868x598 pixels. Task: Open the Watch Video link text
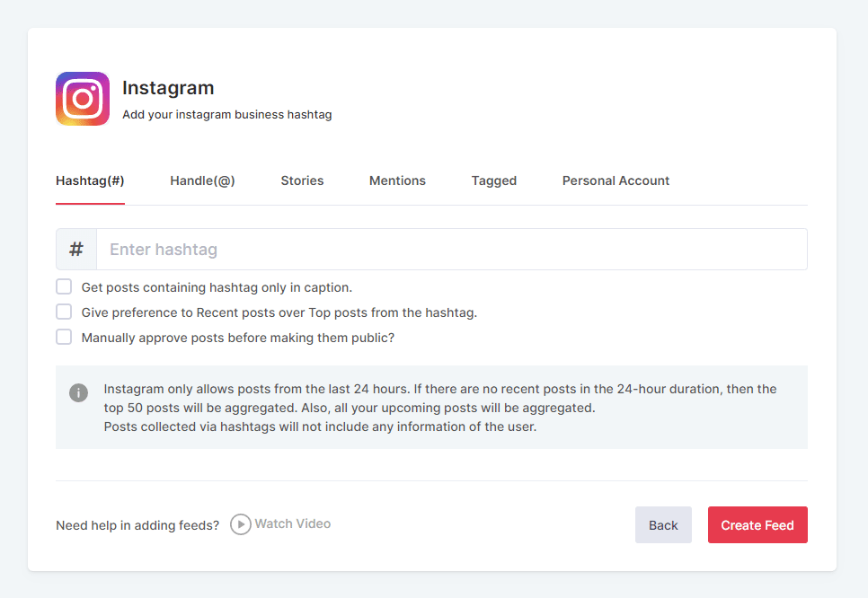tap(292, 523)
